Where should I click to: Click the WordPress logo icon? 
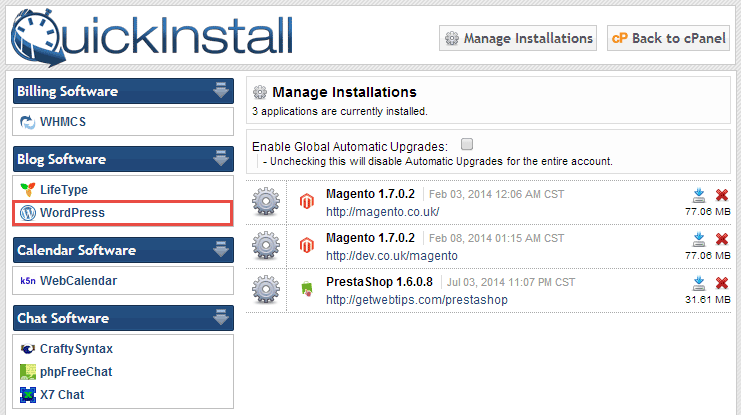click(x=28, y=213)
